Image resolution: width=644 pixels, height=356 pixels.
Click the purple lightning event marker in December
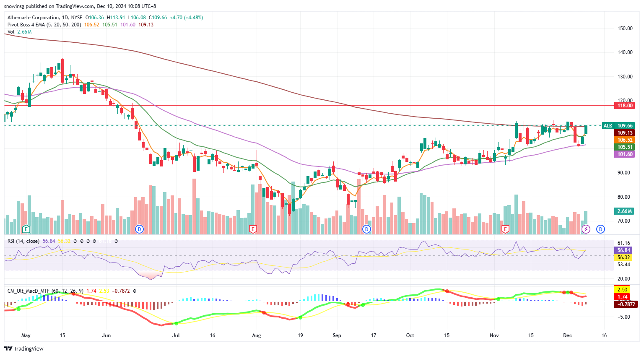pos(586,229)
